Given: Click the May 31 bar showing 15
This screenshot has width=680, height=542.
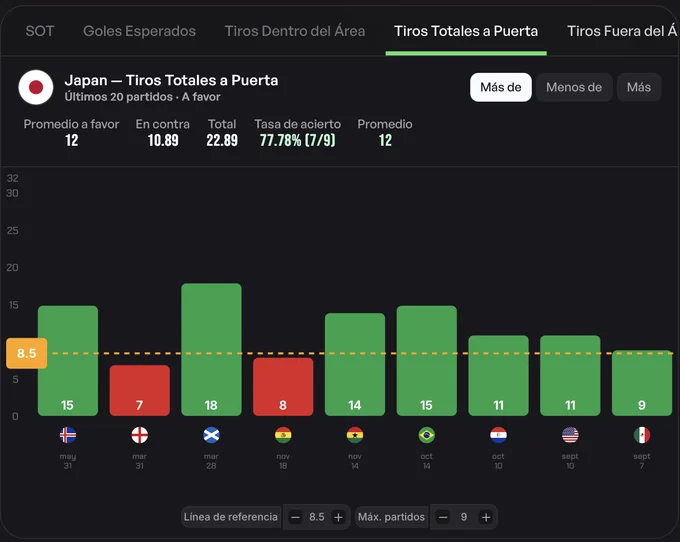Looking at the screenshot, I should tap(68, 361).
